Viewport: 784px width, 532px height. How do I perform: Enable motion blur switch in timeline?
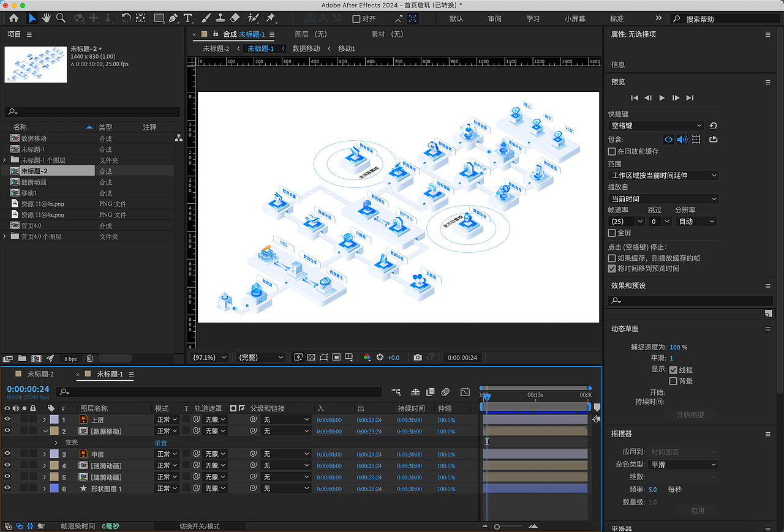point(445,392)
